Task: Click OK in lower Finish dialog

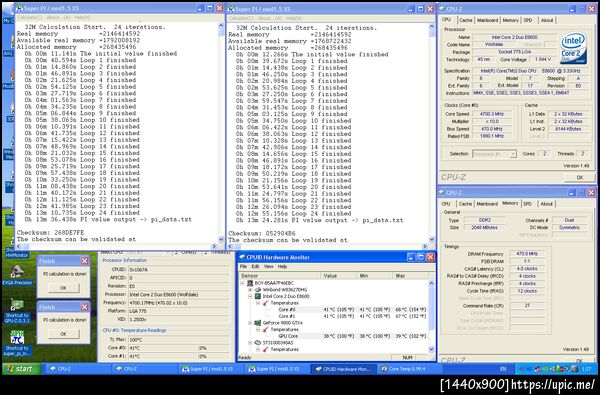Action: pos(64,334)
